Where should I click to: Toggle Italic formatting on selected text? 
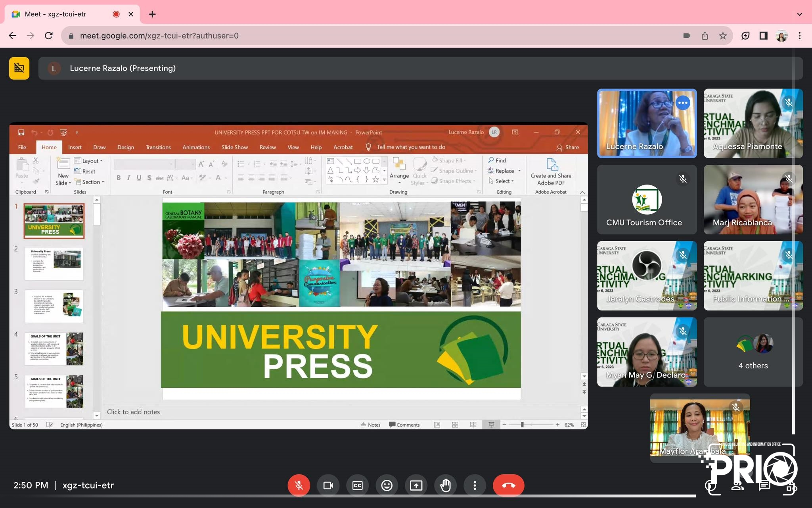coord(128,178)
